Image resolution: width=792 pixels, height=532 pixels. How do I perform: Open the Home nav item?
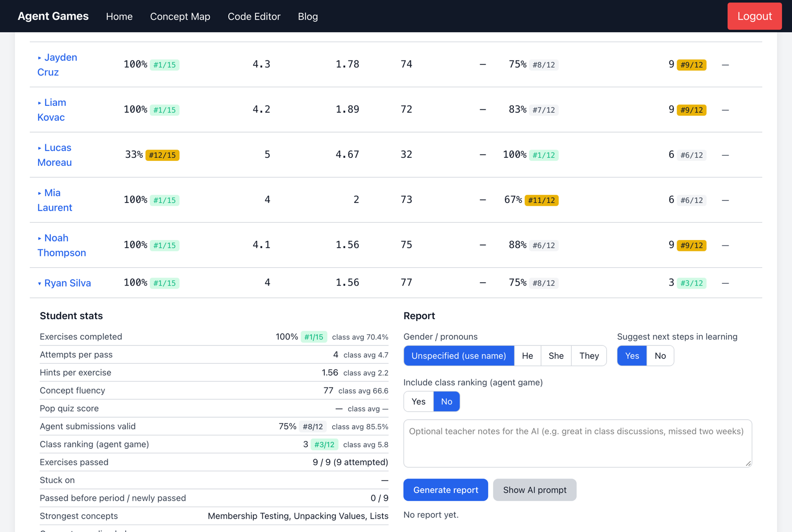(x=119, y=16)
